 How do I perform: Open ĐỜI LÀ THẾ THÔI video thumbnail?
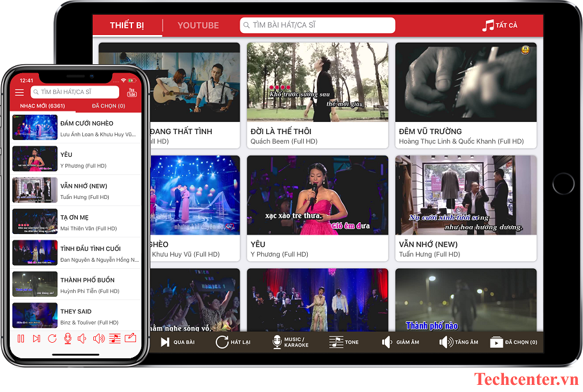317,82
